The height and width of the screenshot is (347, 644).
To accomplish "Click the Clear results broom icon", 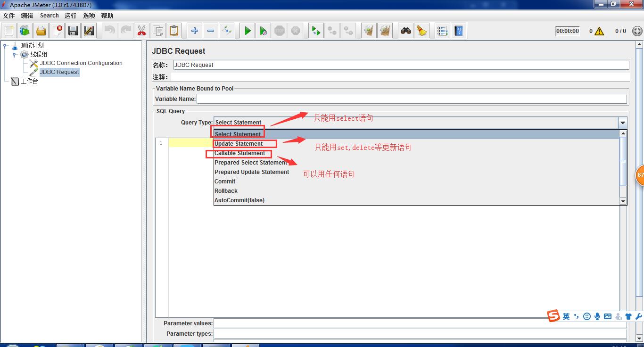I will 369,31.
